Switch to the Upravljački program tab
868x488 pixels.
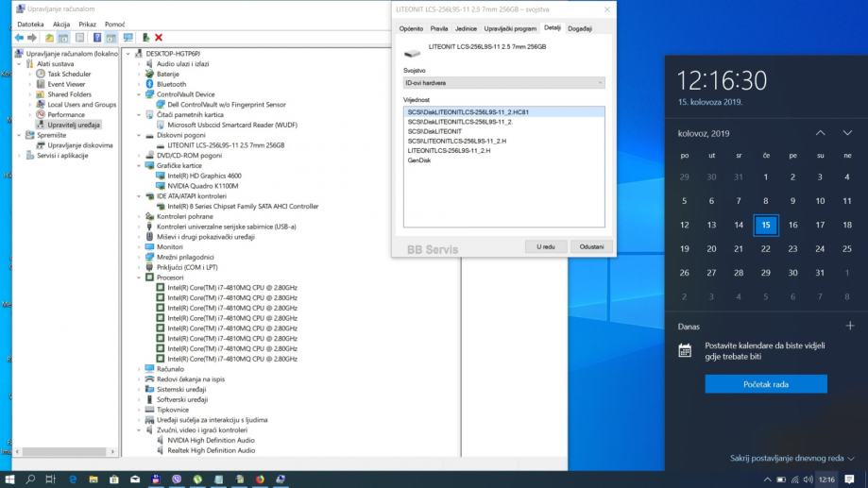click(x=509, y=28)
